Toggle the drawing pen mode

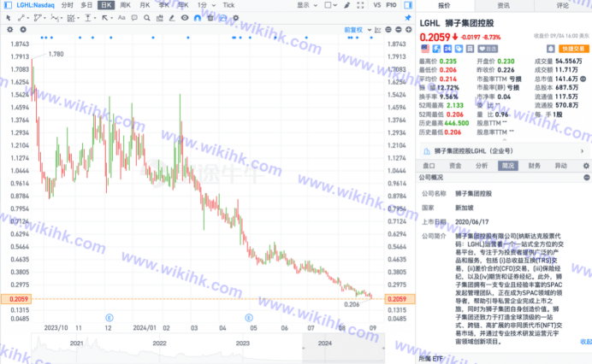pos(347,5)
